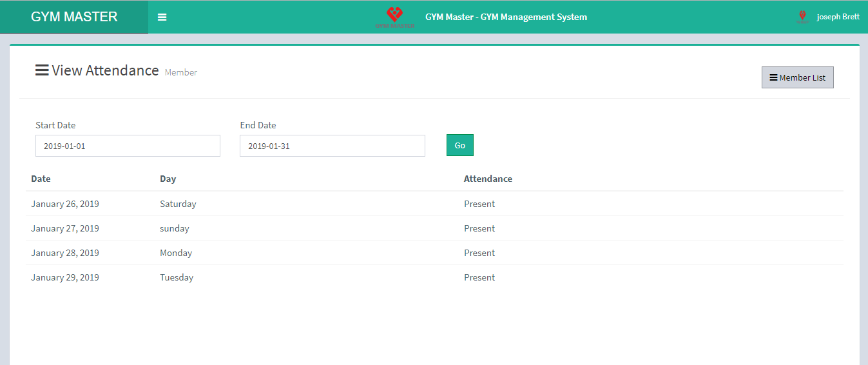Open the Member List button
868x365 pixels.
coord(797,77)
